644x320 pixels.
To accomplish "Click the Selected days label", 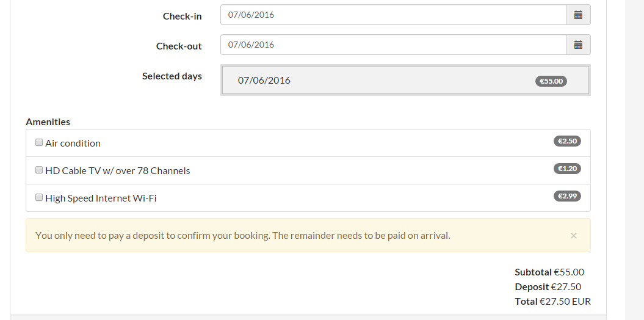I will click(172, 76).
